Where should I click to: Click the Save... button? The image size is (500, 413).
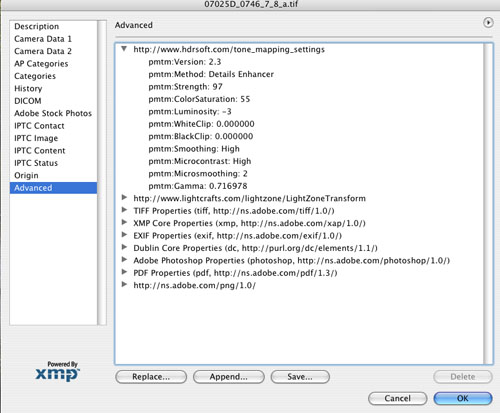300,377
